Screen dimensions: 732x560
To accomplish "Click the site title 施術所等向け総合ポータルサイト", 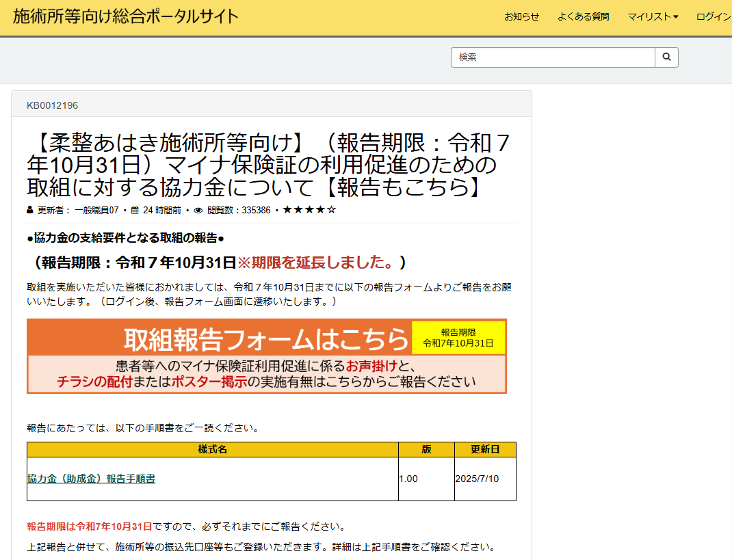I will [126, 16].
